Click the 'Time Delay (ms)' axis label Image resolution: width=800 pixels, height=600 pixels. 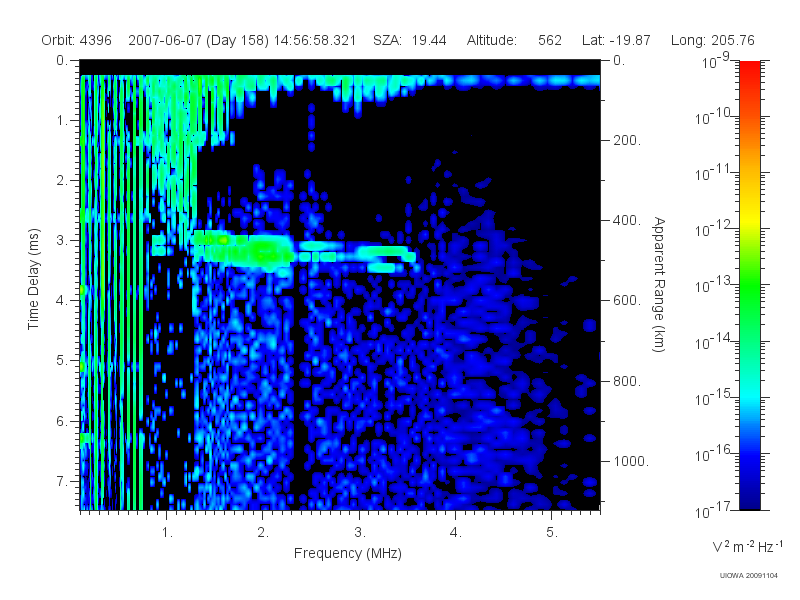click(33, 279)
